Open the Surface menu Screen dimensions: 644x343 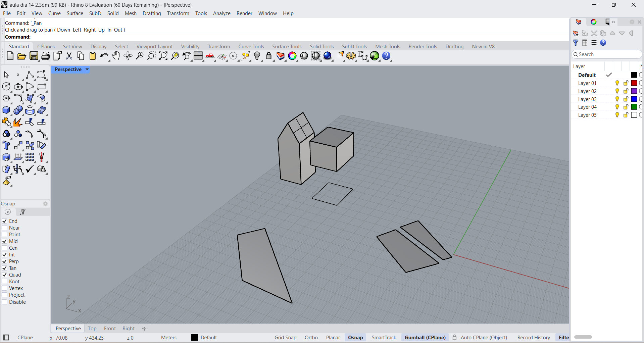tap(75, 13)
